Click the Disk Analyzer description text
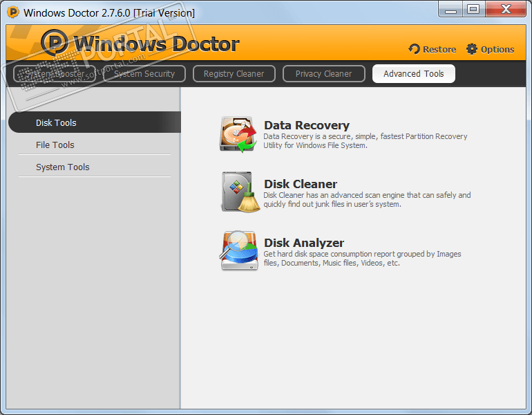Screen dimensions: 532x415 tap(362, 259)
